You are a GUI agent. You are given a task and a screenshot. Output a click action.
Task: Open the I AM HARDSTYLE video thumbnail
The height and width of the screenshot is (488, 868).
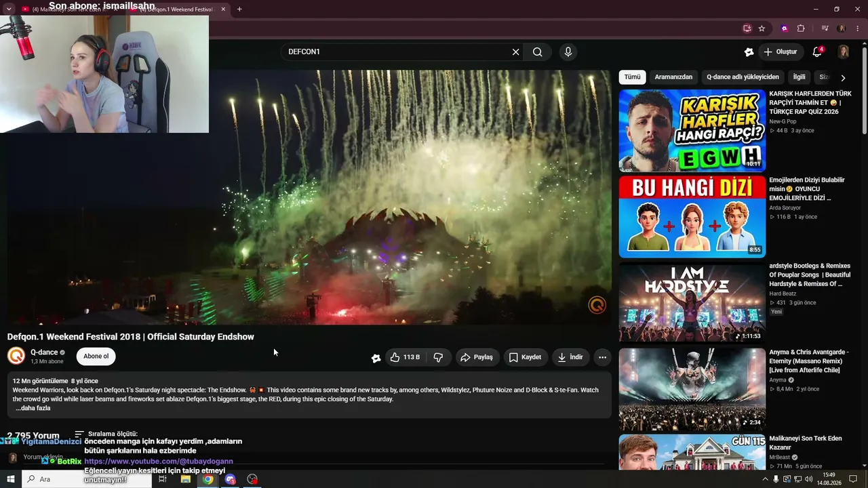[x=692, y=302]
